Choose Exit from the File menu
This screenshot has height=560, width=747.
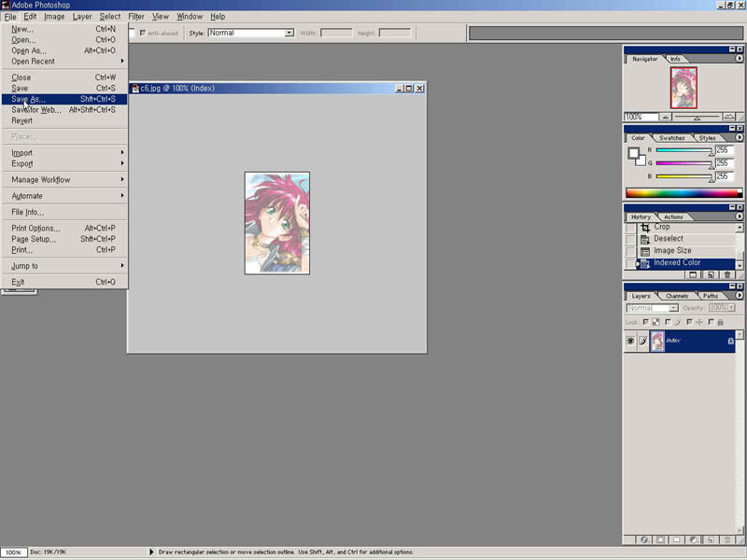pyautogui.click(x=63, y=282)
